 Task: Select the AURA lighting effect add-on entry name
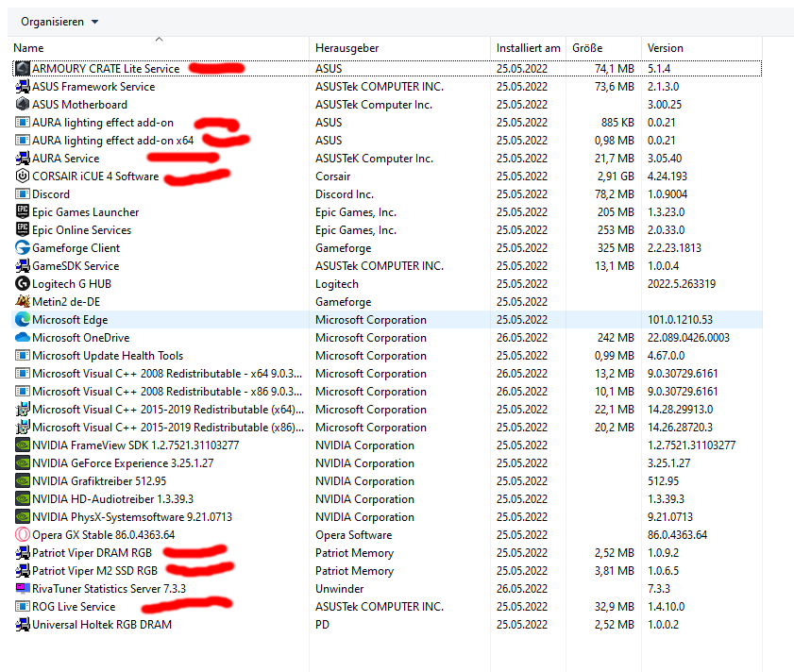click(103, 123)
